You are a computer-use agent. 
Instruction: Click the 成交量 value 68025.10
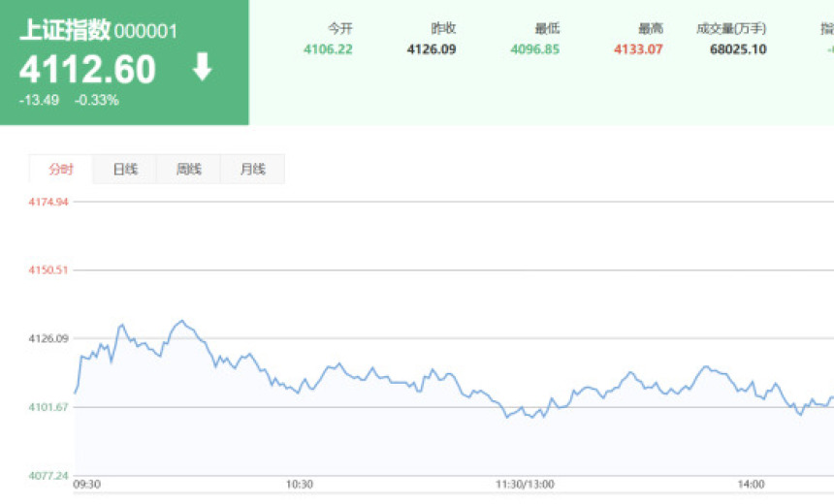tap(738, 49)
